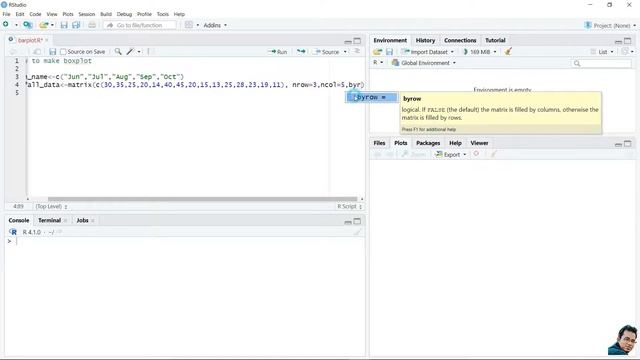Open the plot Export dropdown

(x=451, y=154)
